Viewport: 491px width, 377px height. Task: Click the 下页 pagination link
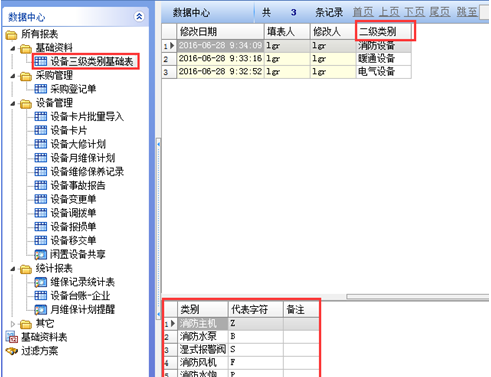point(414,12)
